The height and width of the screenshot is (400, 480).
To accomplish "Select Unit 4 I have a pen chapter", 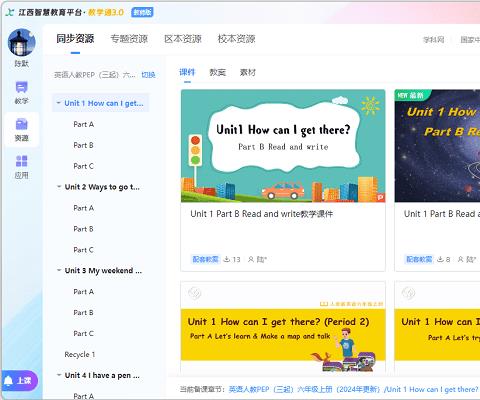I will [102, 375].
